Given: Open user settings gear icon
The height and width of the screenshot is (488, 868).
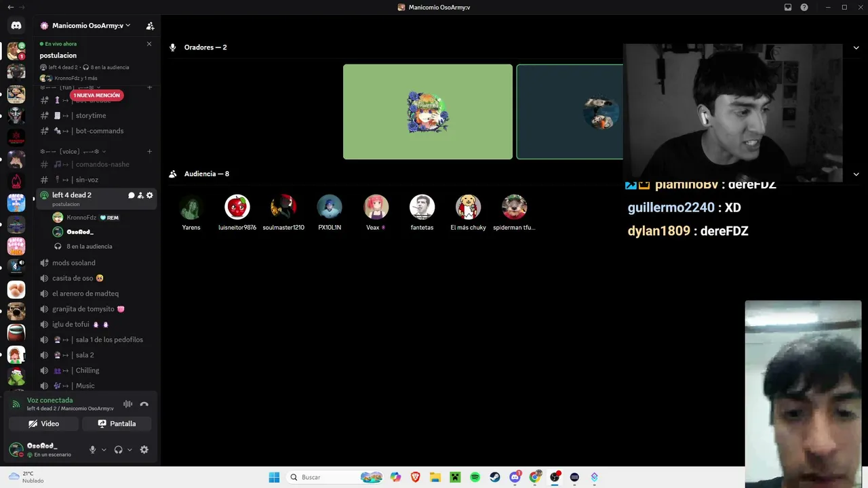Looking at the screenshot, I should pos(144,449).
